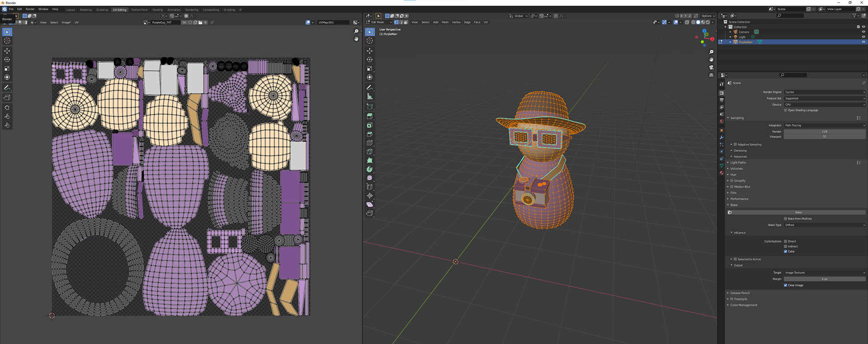Open the Integrator dropdown showing Path Tracing
Screen dimensions: 868x344
coord(825,126)
